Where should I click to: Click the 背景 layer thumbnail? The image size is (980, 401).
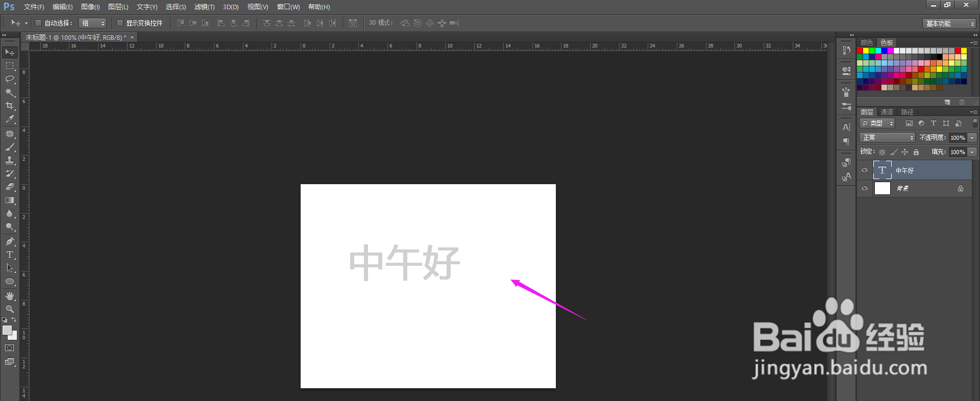(882, 188)
